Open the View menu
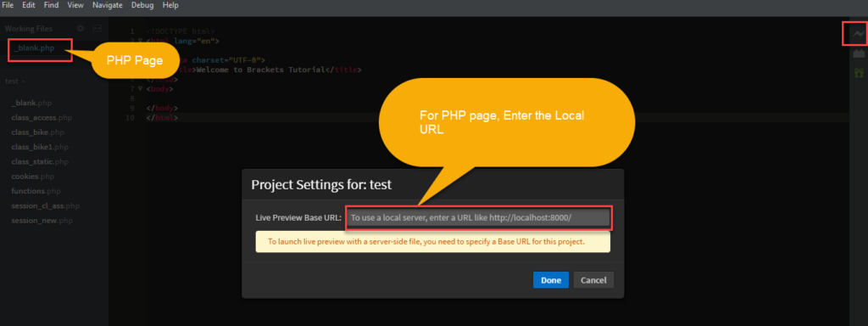The image size is (868, 326). (x=75, y=5)
